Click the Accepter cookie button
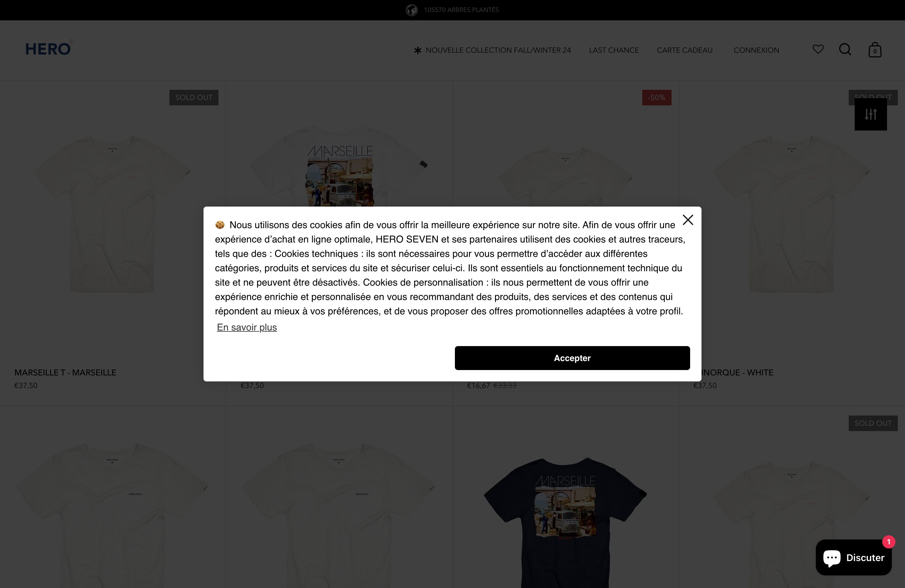 [572, 358]
